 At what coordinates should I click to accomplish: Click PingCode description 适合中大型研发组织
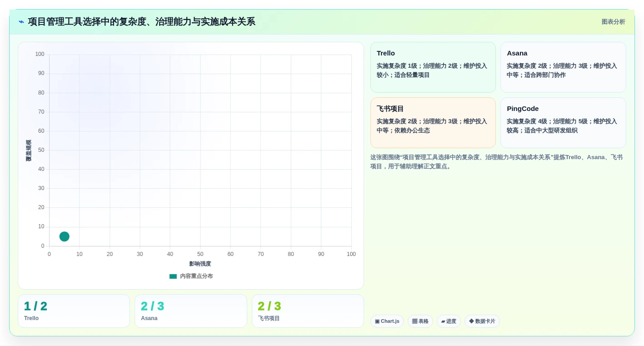[x=551, y=130]
